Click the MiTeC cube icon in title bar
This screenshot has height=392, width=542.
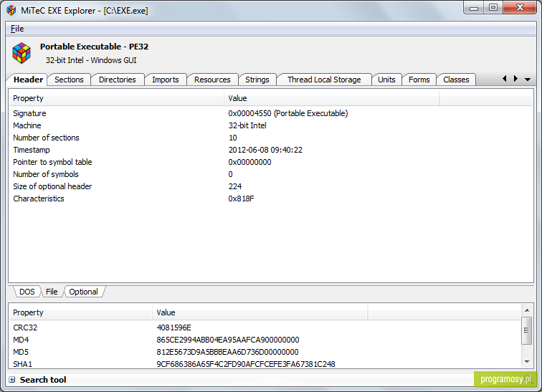(x=11, y=10)
